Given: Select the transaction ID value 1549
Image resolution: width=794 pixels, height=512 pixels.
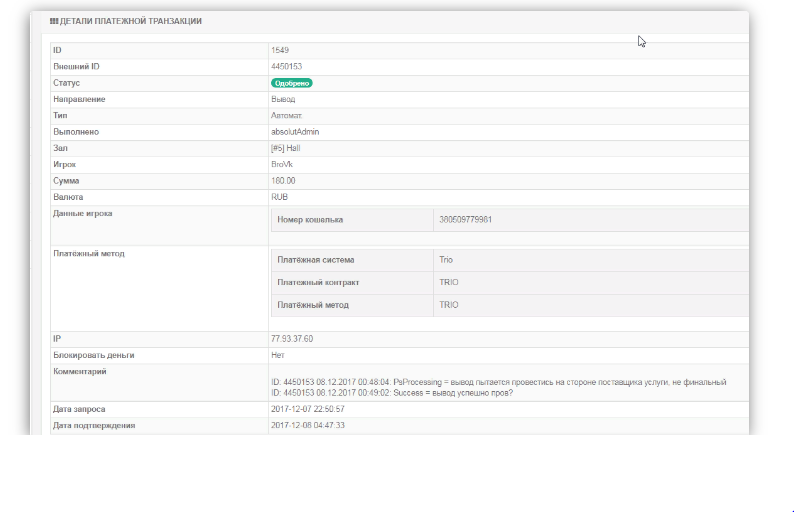Looking at the screenshot, I should point(280,49).
